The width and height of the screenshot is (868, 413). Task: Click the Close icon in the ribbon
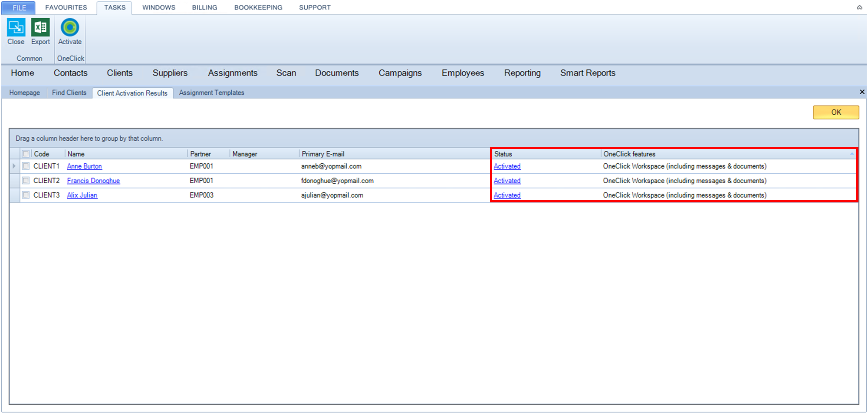16,27
